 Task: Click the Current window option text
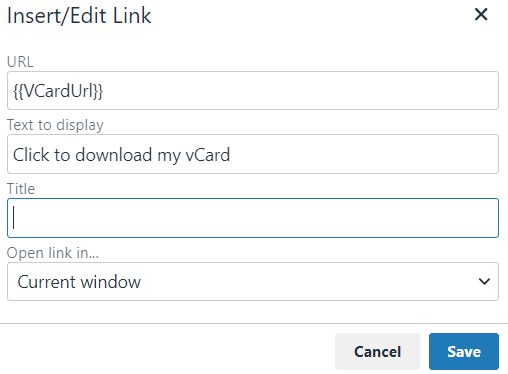(79, 282)
